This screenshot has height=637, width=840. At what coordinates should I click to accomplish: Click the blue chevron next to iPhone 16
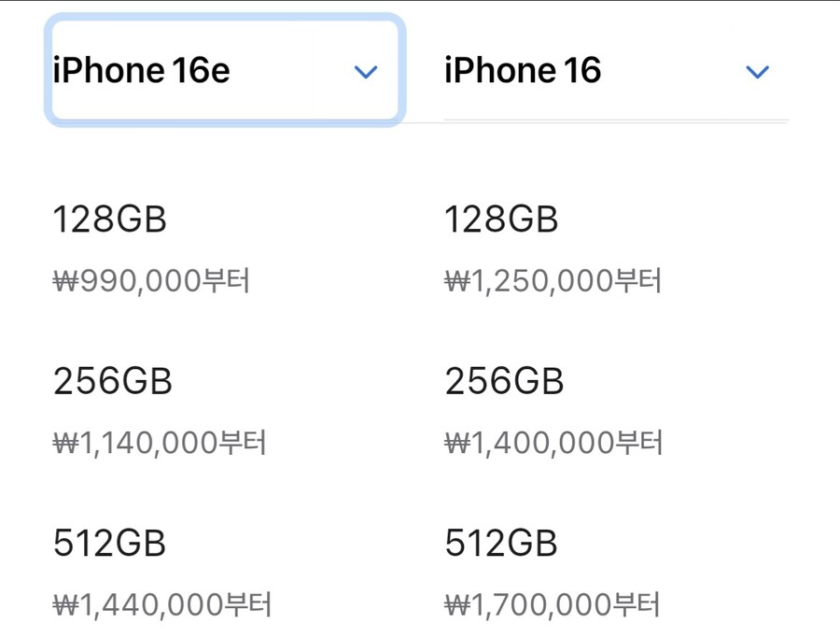758,71
